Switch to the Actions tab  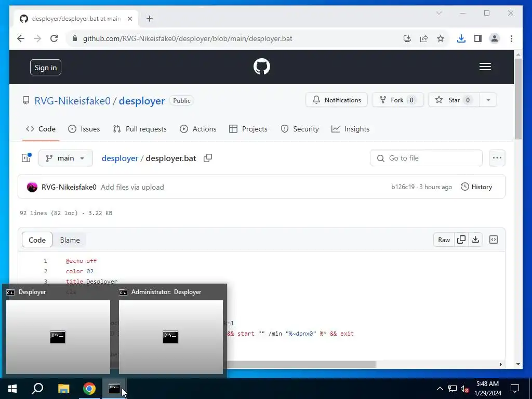[198, 129]
